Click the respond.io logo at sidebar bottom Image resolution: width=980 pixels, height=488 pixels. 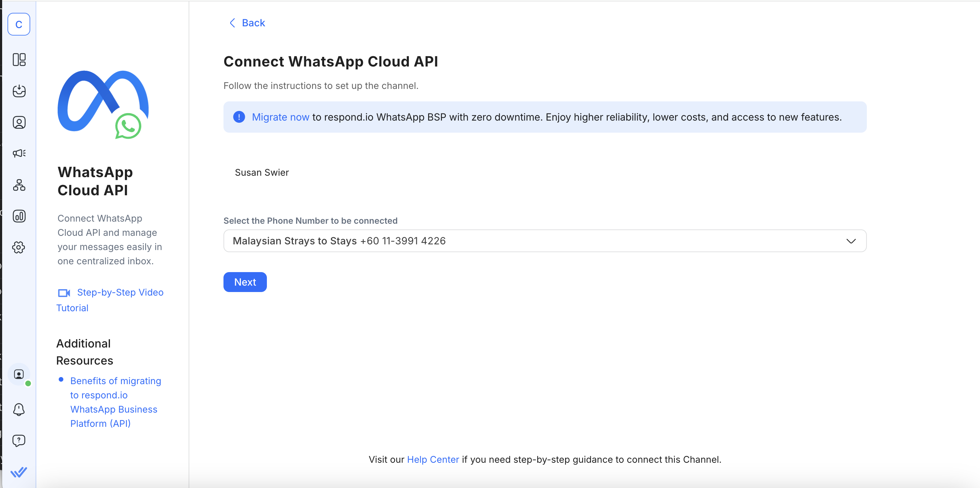click(19, 472)
